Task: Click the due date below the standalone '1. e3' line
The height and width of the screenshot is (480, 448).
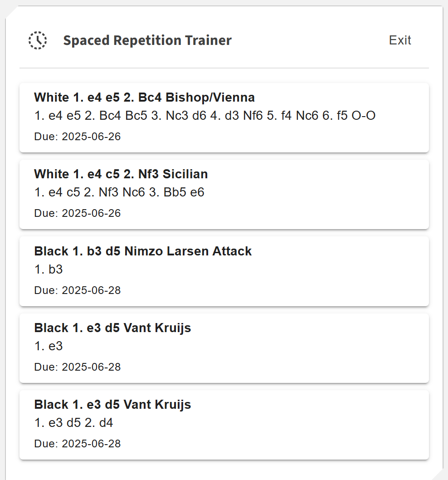Action: [x=78, y=367]
